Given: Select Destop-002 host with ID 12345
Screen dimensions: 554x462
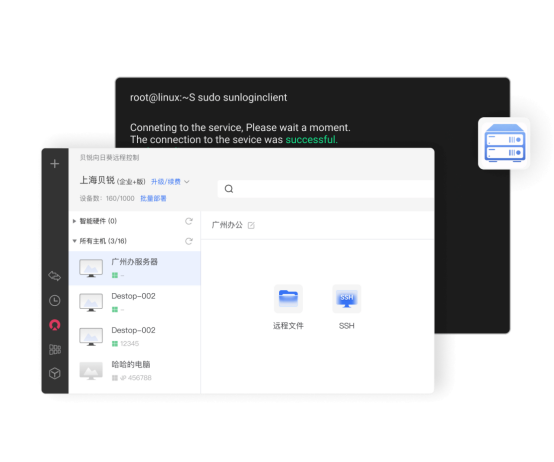Looking at the screenshot, I should (x=135, y=336).
